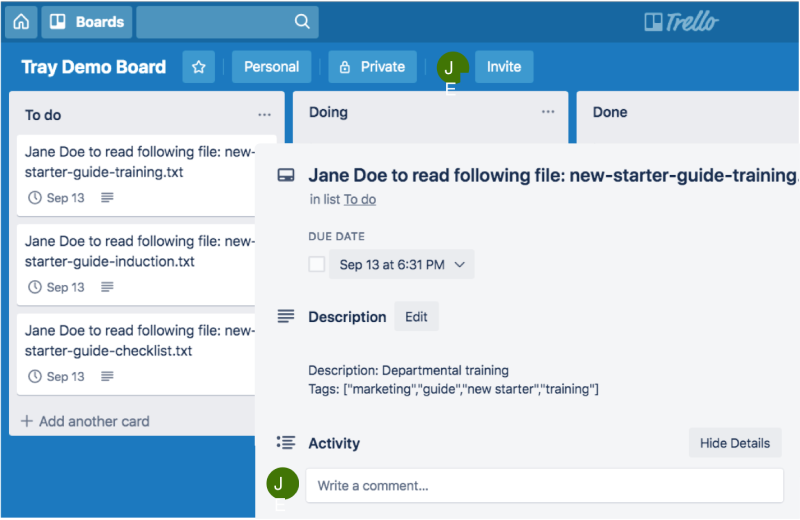Click the Invite button
The image size is (800, 520).
coord(504,67)
